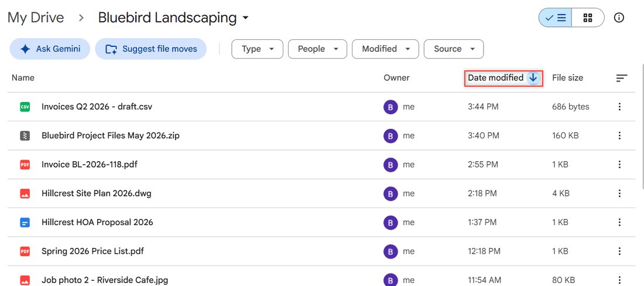Image resolution: width=644 pixels, height=286 pixels.
Task: Select Hillcrest HOA Proposal 2026 document
Action: tap(97, 222)
